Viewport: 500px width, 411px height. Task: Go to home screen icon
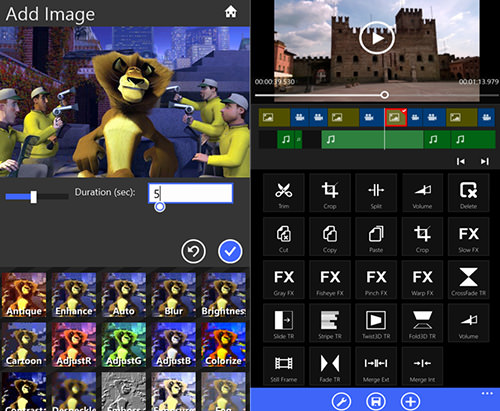(231, 12)
